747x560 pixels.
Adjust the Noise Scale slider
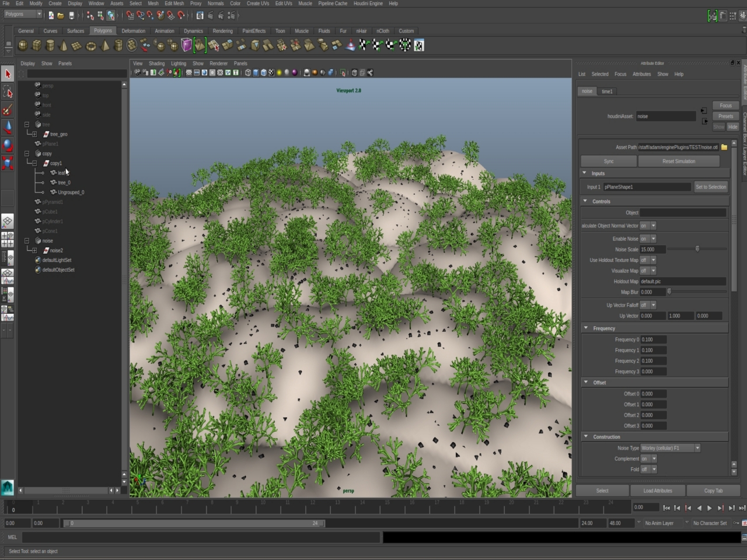click(697, 249)
